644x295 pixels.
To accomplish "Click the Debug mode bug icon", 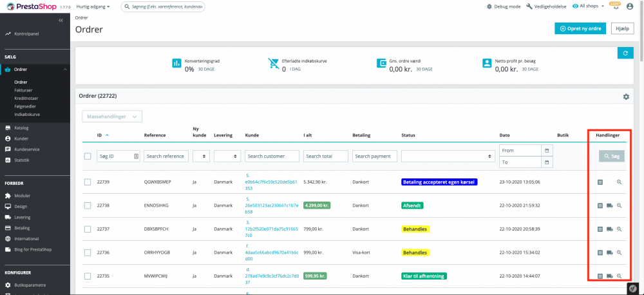I will (x=489, y=6).
